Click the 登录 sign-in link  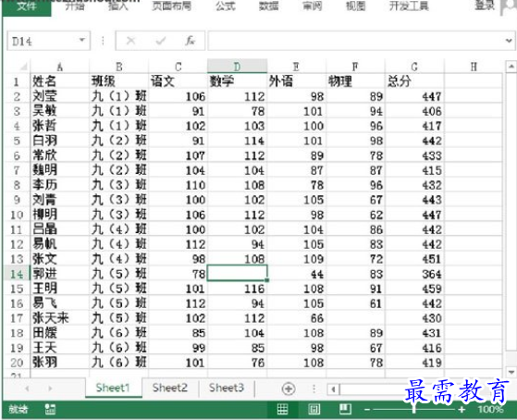tap(485, 6)
